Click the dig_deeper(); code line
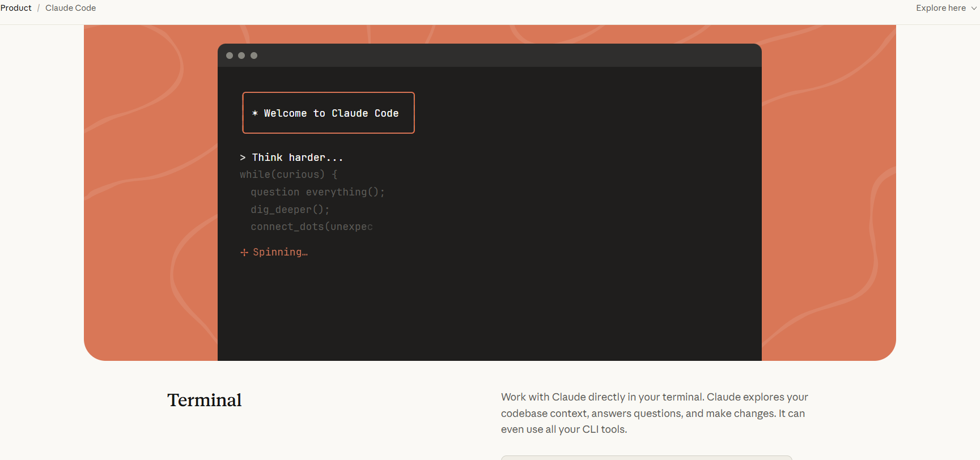 point(290,210)
